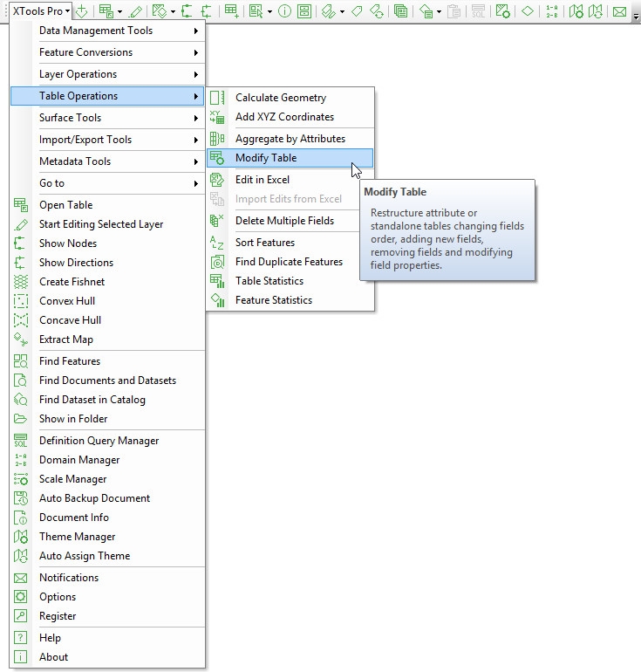Click the diamond shape icon in the toolbar
641x672 pixels.
tap(527, 11)
